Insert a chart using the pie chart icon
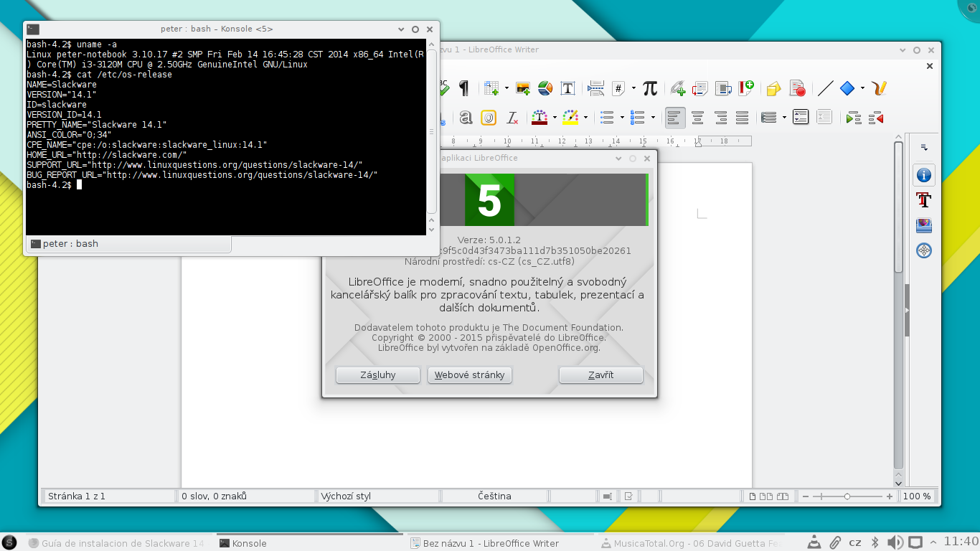Image resolution: width=980 pixels, height=551 pixels. coord(545,88)
